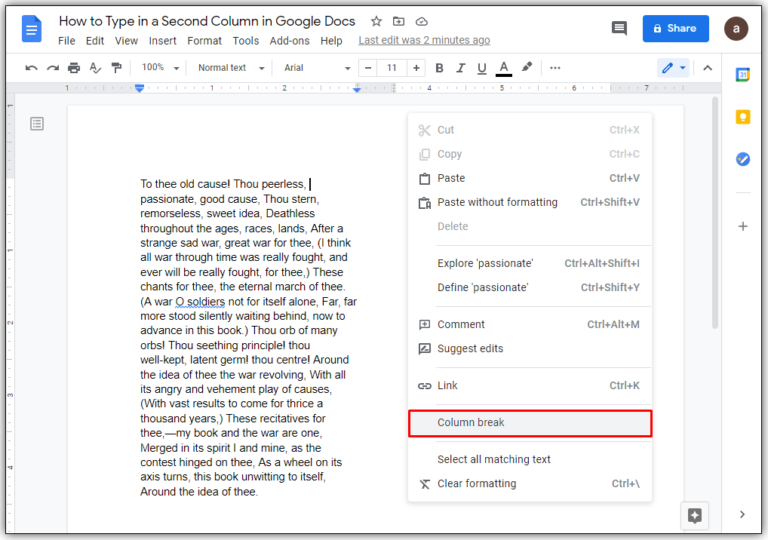Click the Cut option in context menu
768x540 pixels.
[530, 130]
